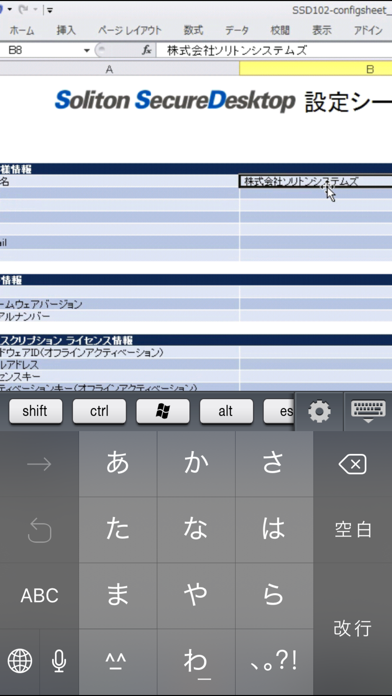Image resolution: width=392 pixels, height=696 pixels.
Task: Switch to the 表示 tab
Action: 322,31
